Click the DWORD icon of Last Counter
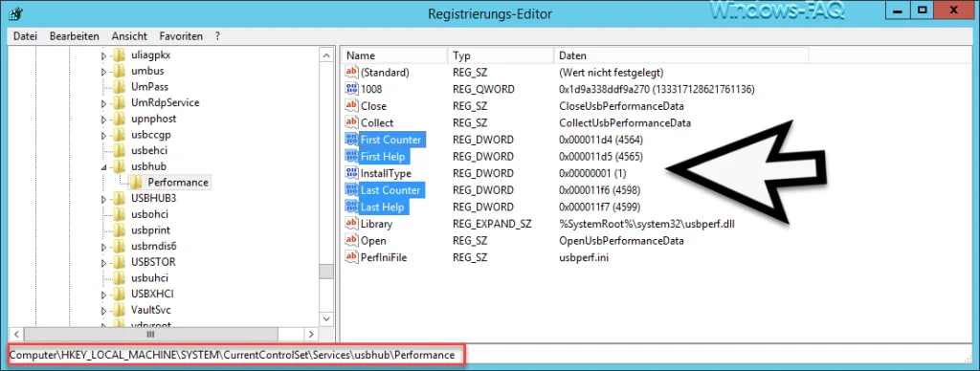980x371 pixels. coord(351,190)
